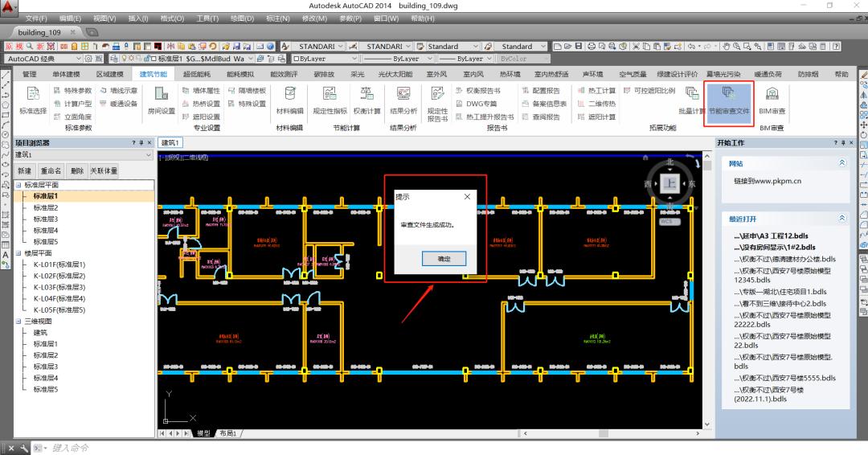Collapse the 标准层平面 tree node
Screen dimensions: 868x455
18,185
